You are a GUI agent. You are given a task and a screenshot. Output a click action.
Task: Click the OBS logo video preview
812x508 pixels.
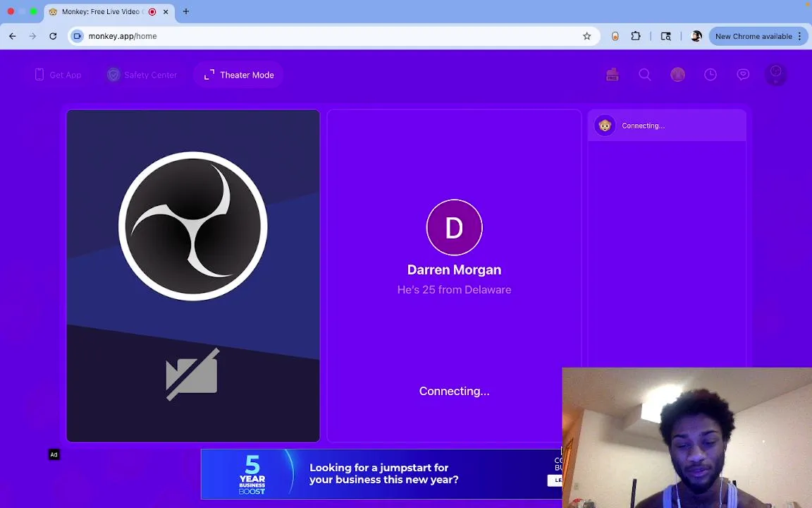point(192,226)
